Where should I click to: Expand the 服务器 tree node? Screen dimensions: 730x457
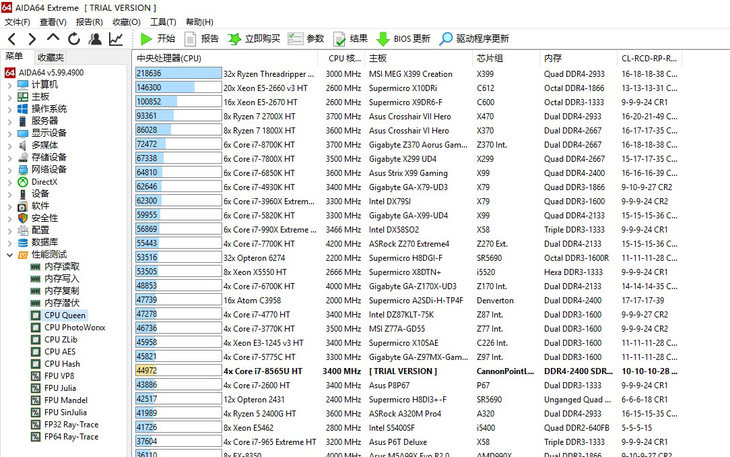tap(10, 121)
